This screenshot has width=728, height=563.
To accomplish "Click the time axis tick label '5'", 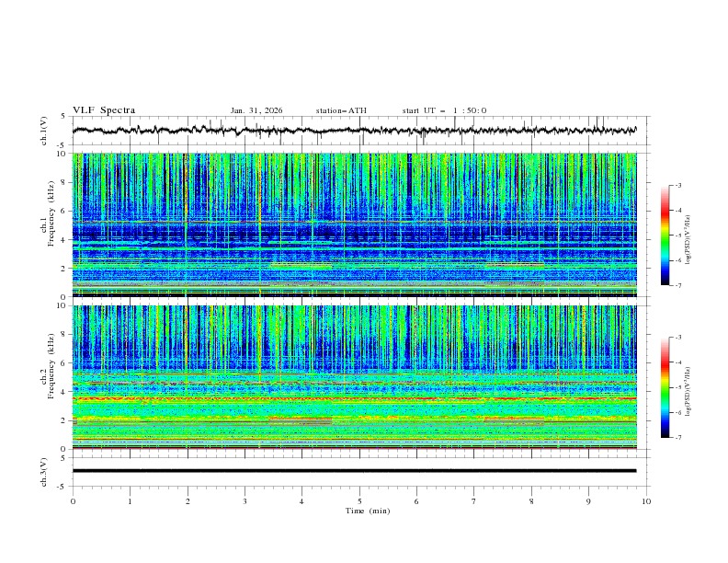I will tap(359, 501).
